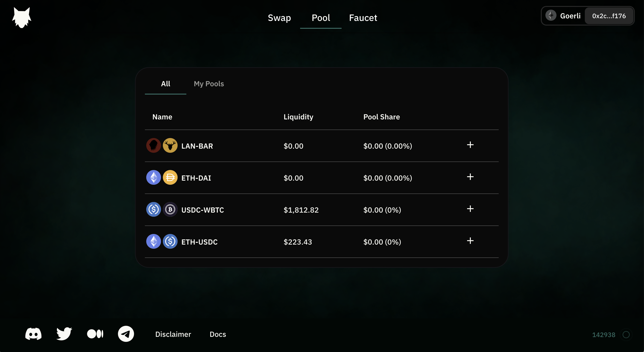The width and height of the screenshot is (644, 352).
Task: Click the block number 142938
Action: pos(603,335)
